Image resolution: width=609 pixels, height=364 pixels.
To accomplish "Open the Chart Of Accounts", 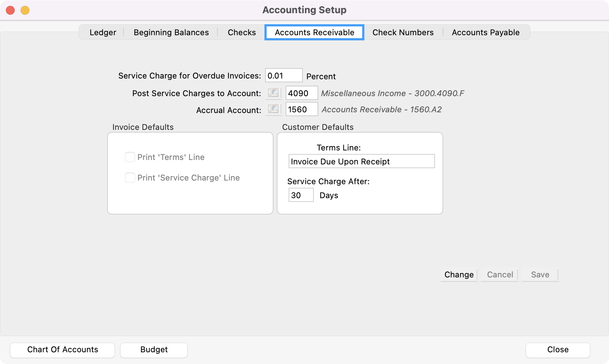I will tap(62, 350).
